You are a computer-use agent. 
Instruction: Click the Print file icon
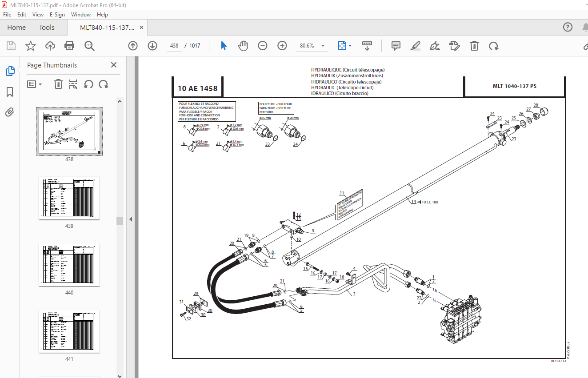point(69,46)
